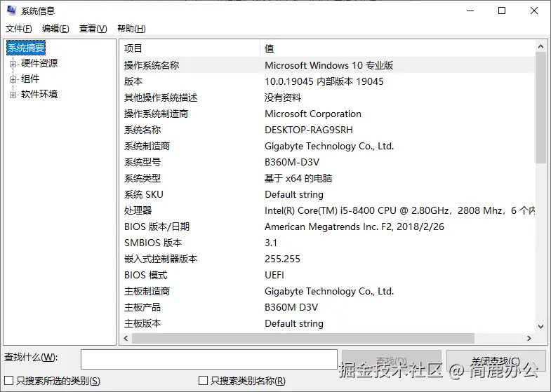Click the vertical scrollbar thumb
Screen dimensions: 551x392
(x=540, y=107)
